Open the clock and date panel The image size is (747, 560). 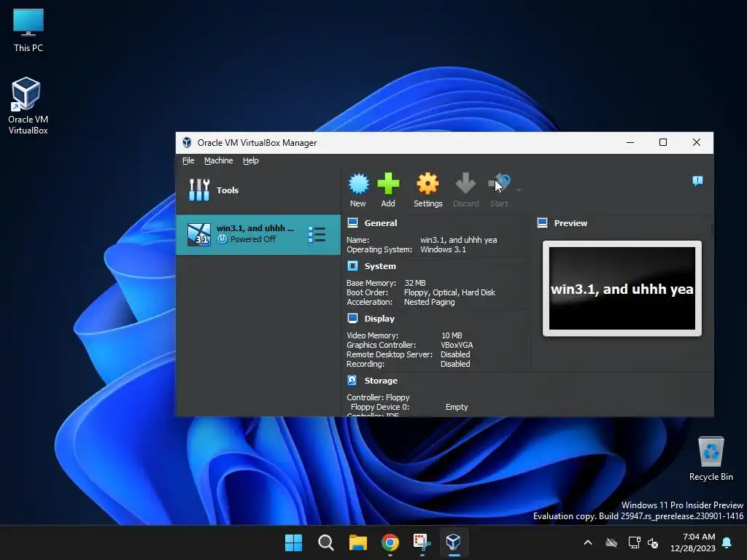[x=693, y=542]
